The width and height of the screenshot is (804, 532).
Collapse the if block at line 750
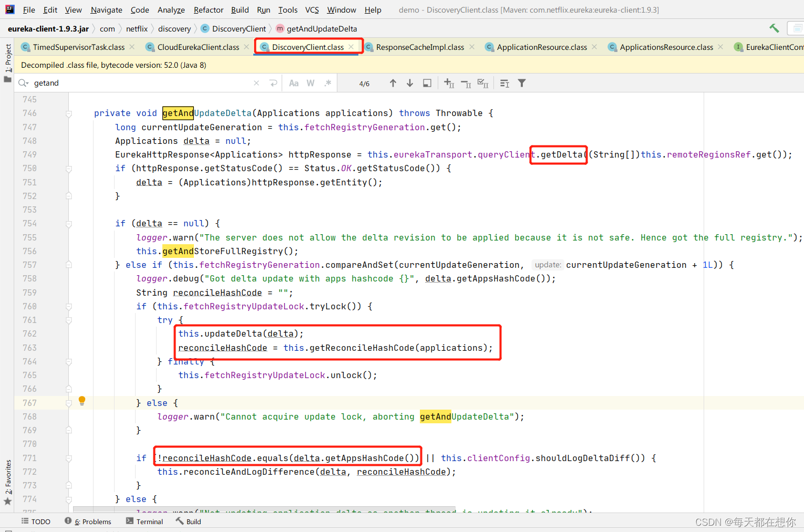point(69,169)
